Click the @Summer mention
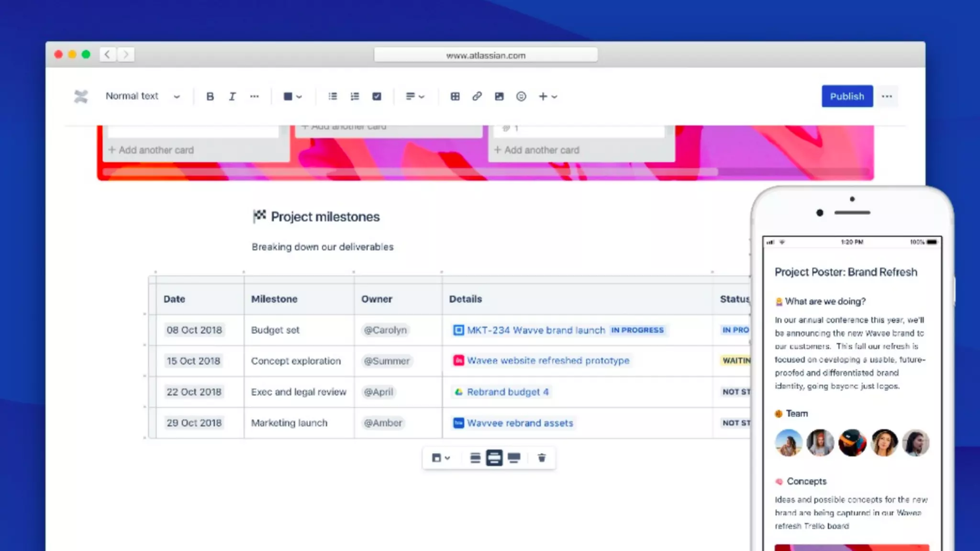Screen dimensions: 980x551 (x=387, y=361)
